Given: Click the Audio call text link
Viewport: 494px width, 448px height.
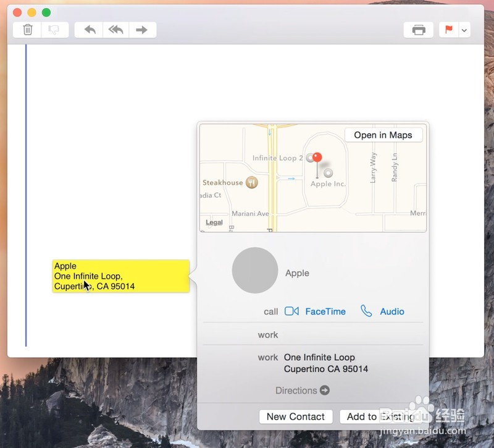Looking at the screenshot, I should [392, 311].
